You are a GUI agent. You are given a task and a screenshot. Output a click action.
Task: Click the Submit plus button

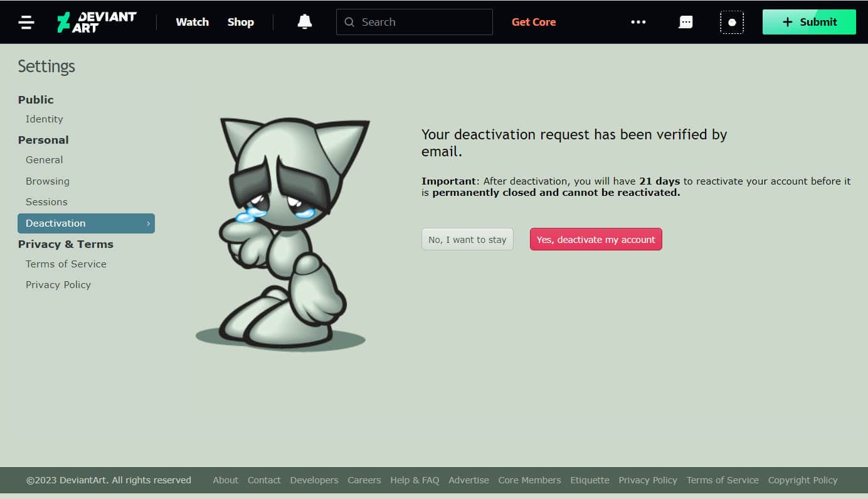(x=808, y=21)
